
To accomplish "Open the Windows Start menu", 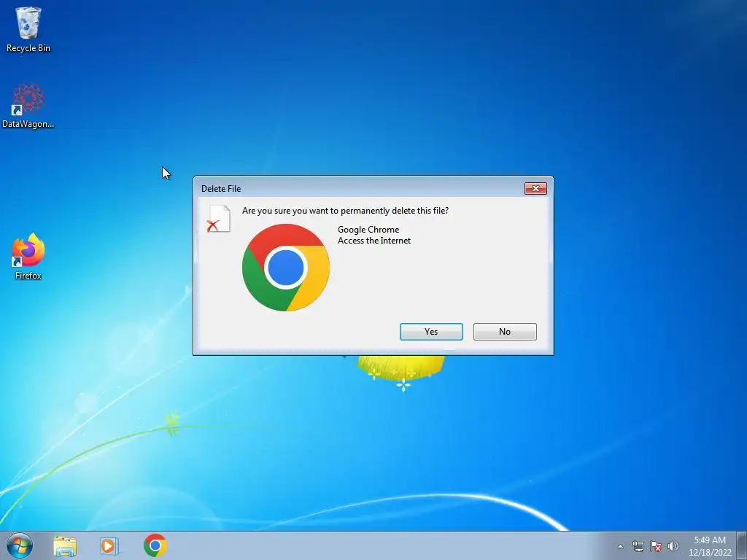I will pos(20,545).
